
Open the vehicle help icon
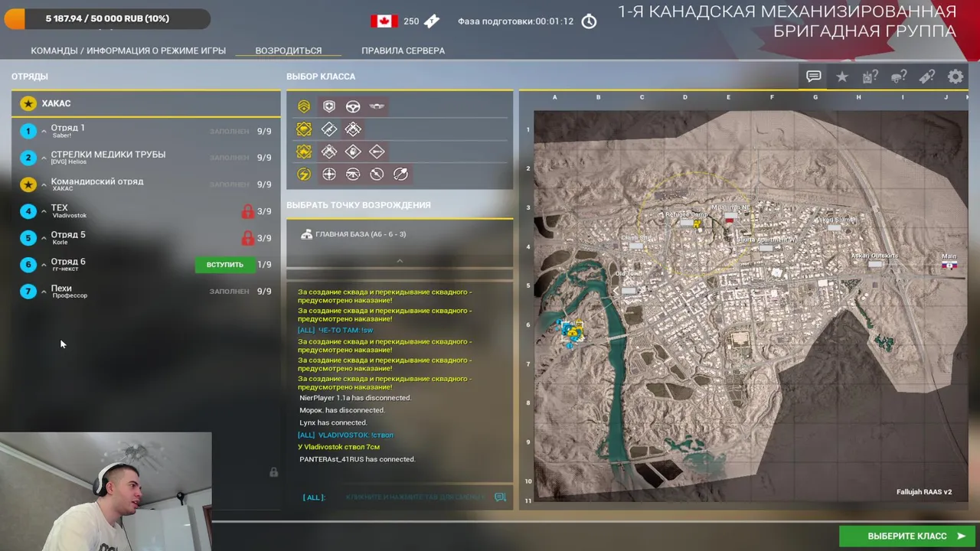tap(871, 77)
